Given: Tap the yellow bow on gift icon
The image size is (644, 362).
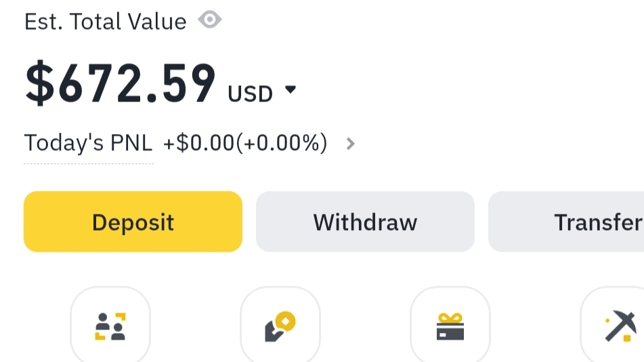Looking at the screenshot, I should tap(450, 317).
